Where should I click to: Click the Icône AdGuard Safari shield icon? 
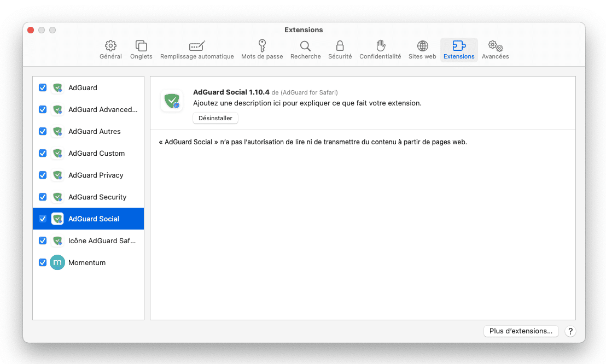click(x=57, y=240)
